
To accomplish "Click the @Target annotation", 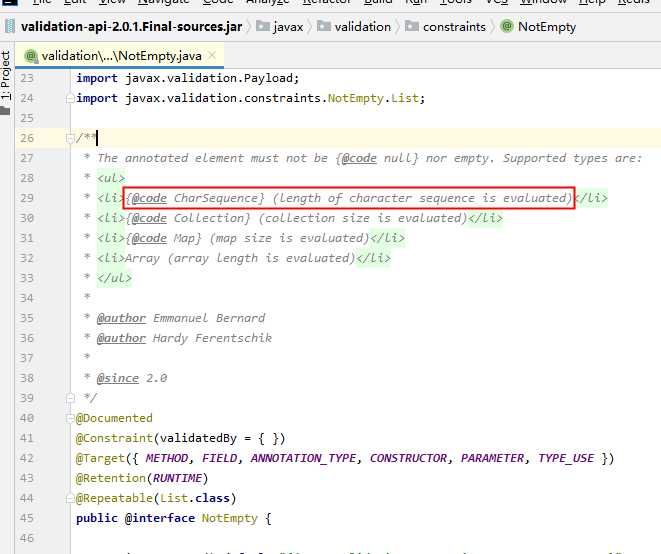I will (100, 458).
